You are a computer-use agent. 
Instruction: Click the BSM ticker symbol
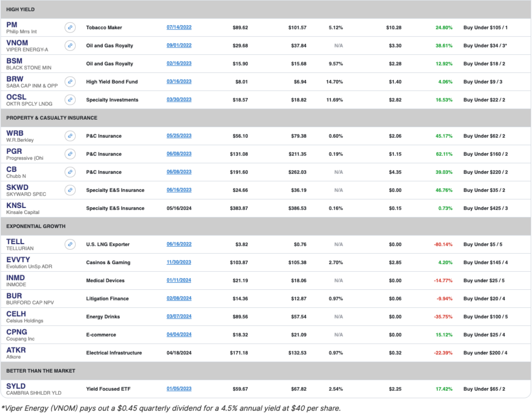[x=14, y=61]
